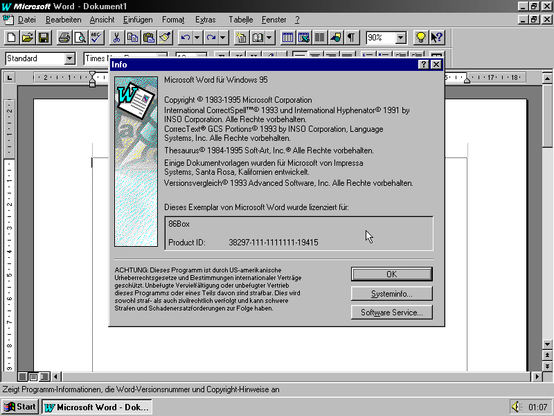554x416 pixels.
Task: Save the document using the floppy disk icon
Action: [x=44, y=37]
